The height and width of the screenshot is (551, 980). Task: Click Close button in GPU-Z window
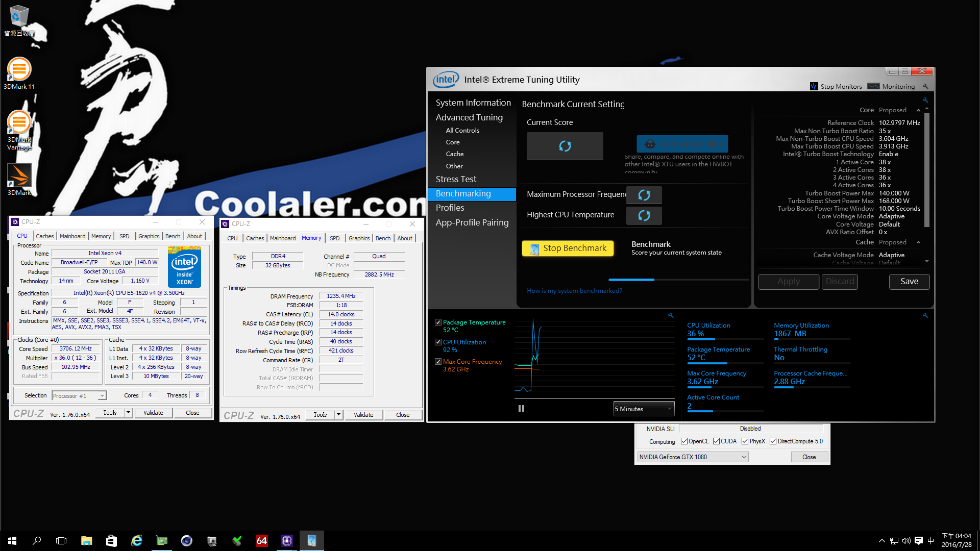pyautogui.click(x=809, y=457)
